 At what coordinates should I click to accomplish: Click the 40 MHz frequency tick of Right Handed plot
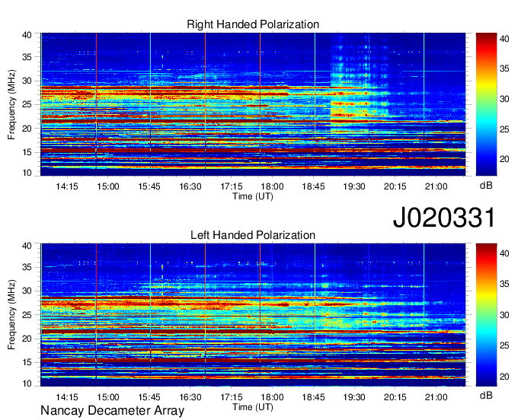tap(27, 35)
